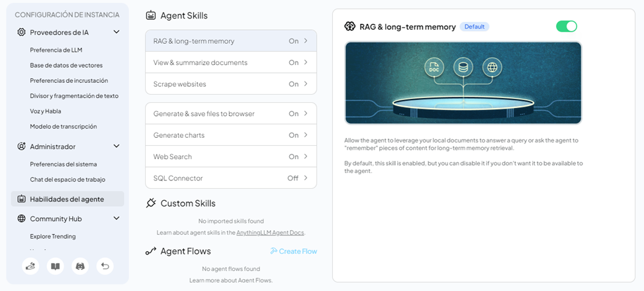Click Create Flow link
The width and height of the screenshot is (644, 291).
293,251
